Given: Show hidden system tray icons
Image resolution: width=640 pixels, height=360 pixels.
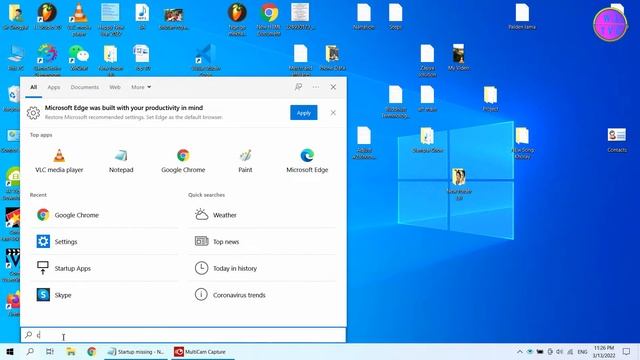Looking at the screenshot, I should click(520, 351).
